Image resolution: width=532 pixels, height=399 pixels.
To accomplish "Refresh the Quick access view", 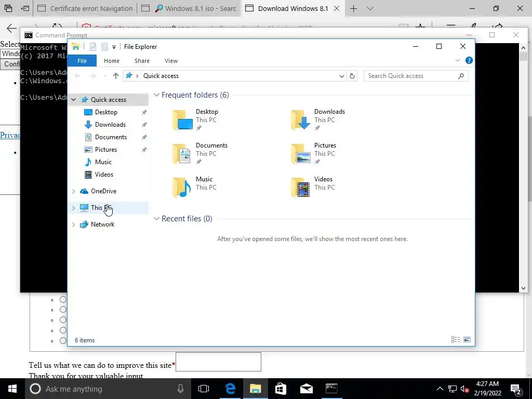I will [352, 76].
